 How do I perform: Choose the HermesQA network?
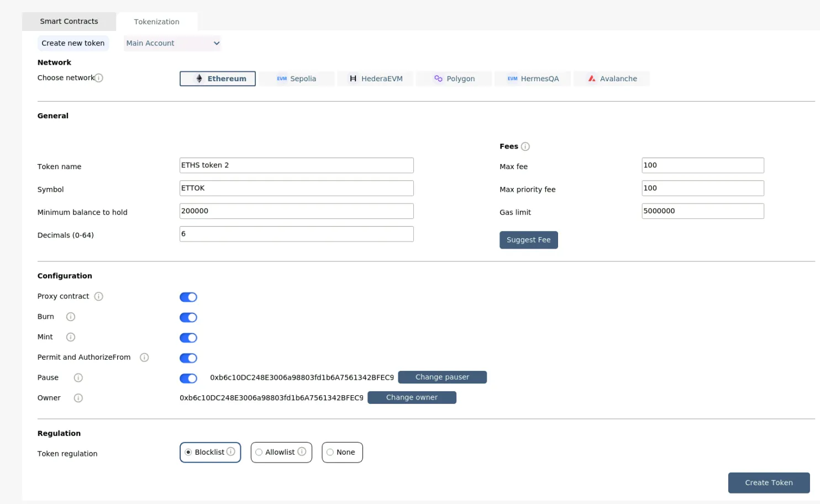coord(533,78)
